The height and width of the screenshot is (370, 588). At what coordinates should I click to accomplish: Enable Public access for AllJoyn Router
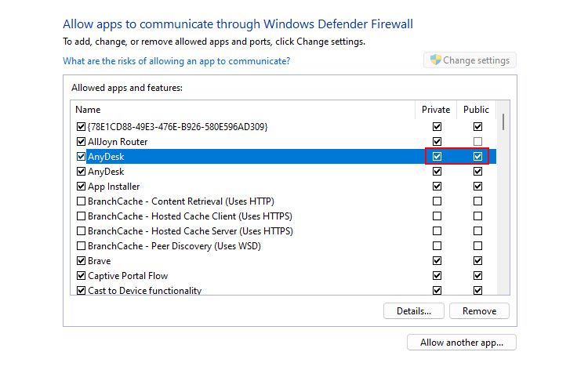click(x=477, y=142)
